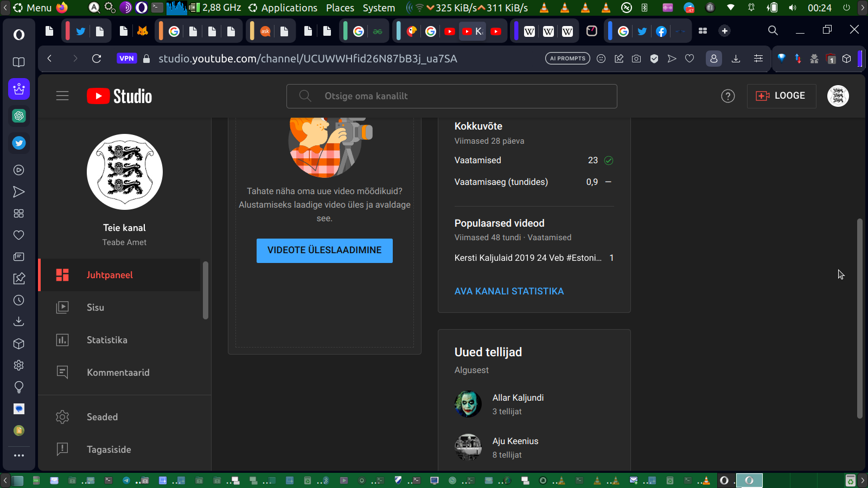Open ChatGPT in the Opera sidebar
Image resolution: width=868 pixels, height=488 pixels.
point(19,116)
